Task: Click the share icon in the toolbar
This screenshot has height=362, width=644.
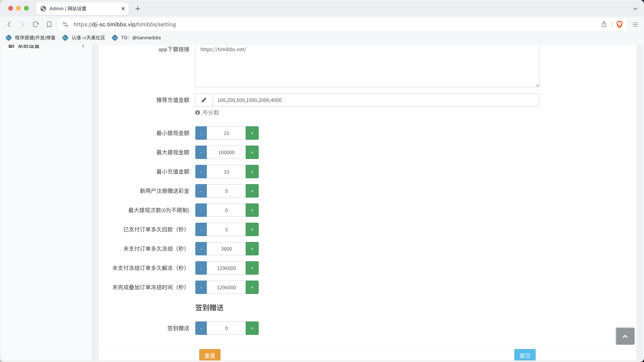Action: 604,24
